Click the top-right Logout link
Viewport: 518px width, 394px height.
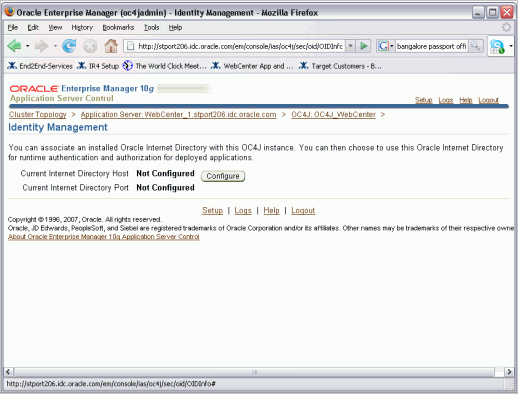click(488, 100)
